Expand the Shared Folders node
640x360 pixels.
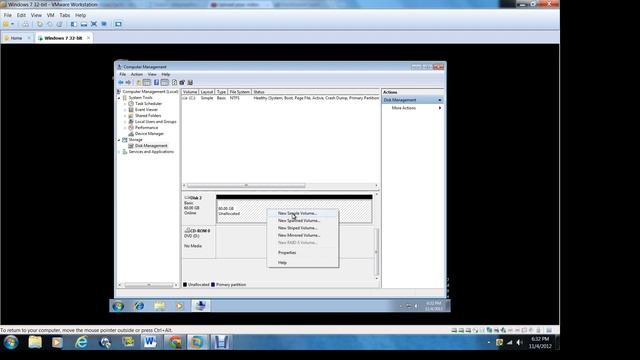[125, 116]
